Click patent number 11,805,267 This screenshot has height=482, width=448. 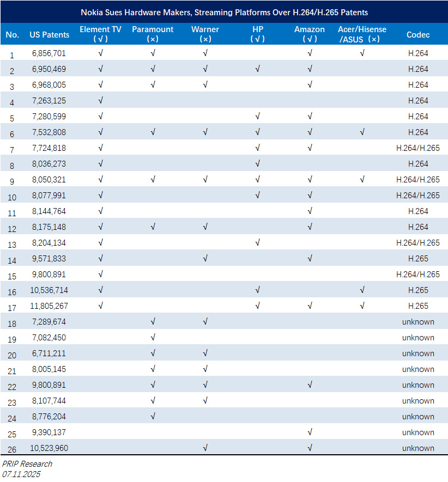tap(49, 306)
